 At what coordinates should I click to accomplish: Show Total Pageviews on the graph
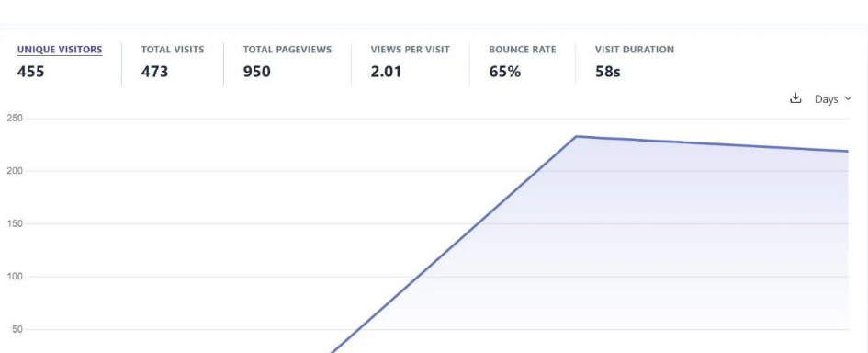(287, 50)
